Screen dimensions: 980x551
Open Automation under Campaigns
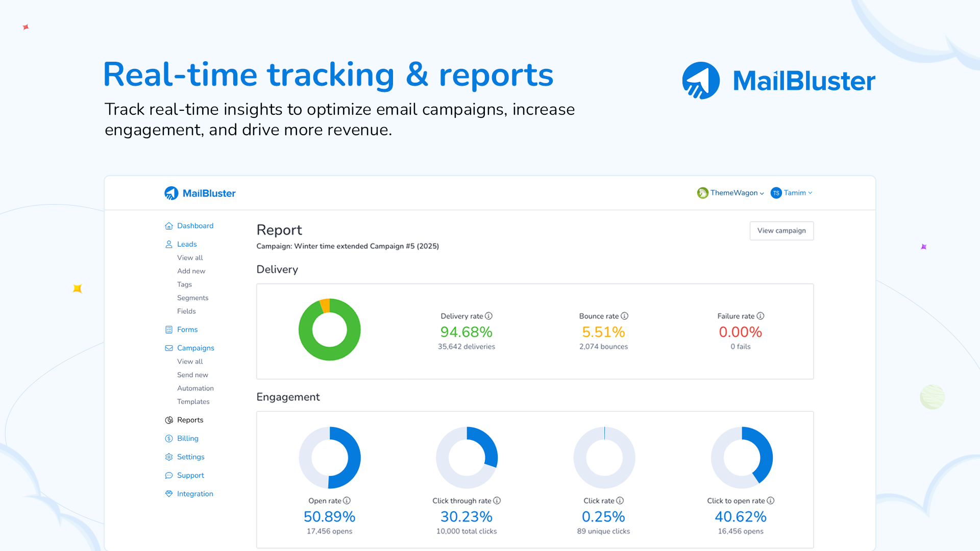[x=195, y=388]
